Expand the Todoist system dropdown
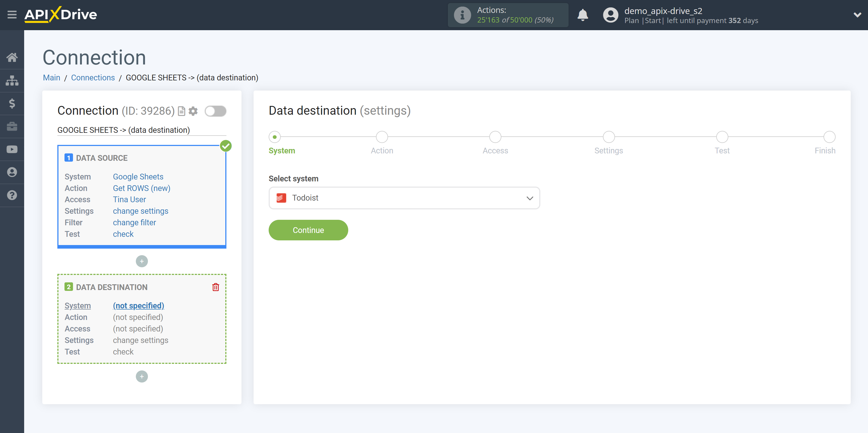 (x=529, y=198)
